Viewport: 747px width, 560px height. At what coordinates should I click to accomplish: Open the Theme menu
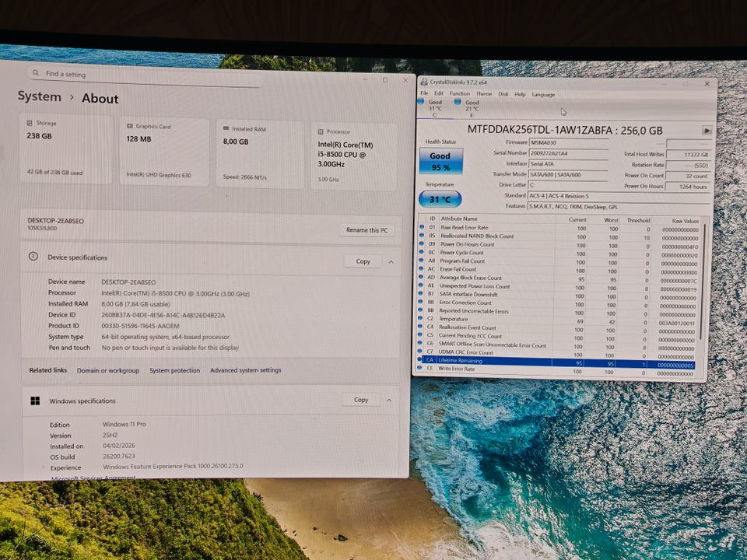[x=484, y=94]
